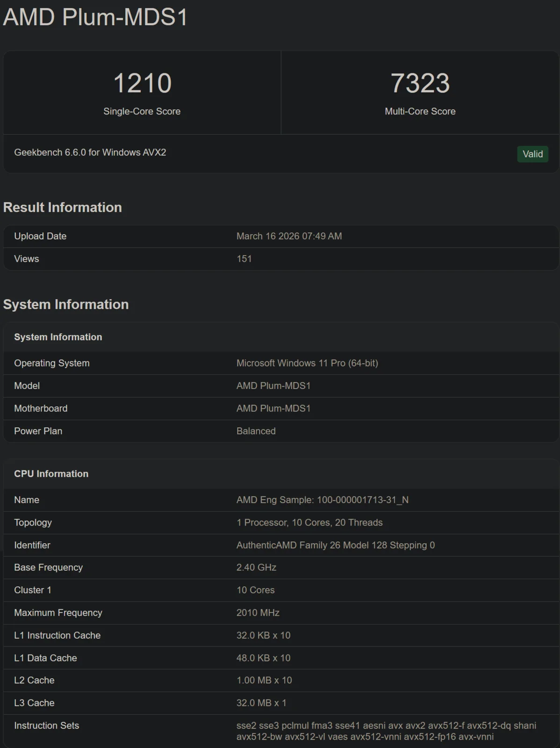Select the System Information table header
Screen dimensions: 560x748
pyautogui.click(x=58, y=337)
